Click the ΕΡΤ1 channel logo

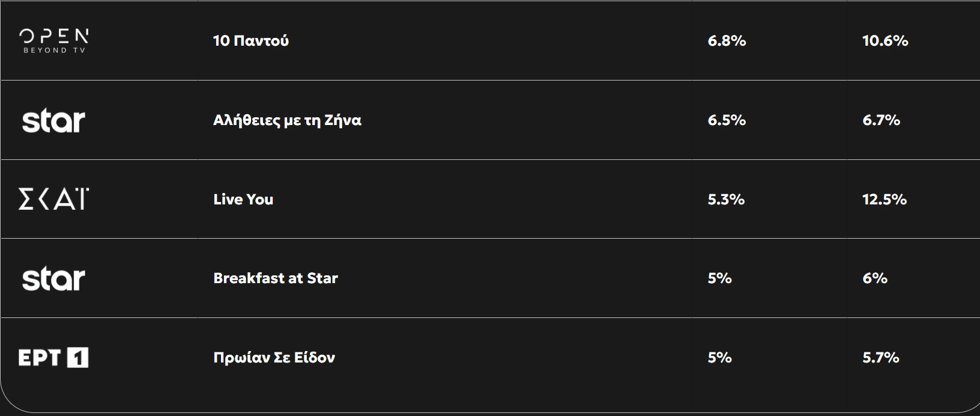tap(53, 358)
